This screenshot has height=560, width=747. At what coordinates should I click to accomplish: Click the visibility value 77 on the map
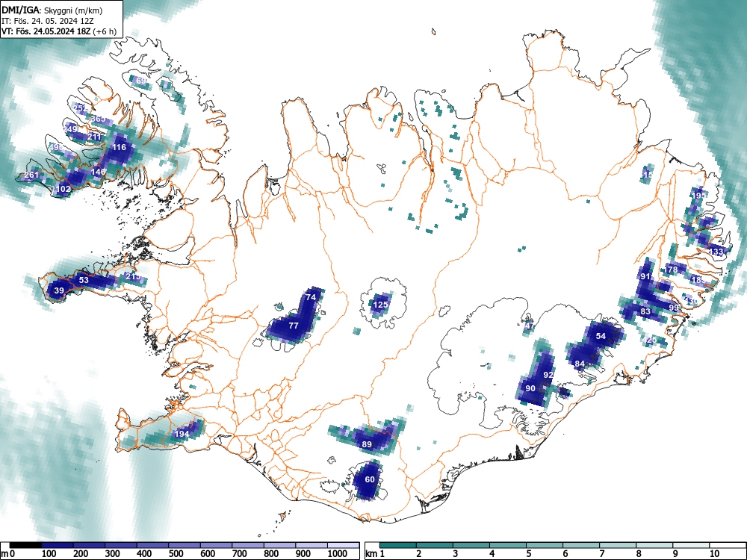pyautogui.click(x=294, y=326)
